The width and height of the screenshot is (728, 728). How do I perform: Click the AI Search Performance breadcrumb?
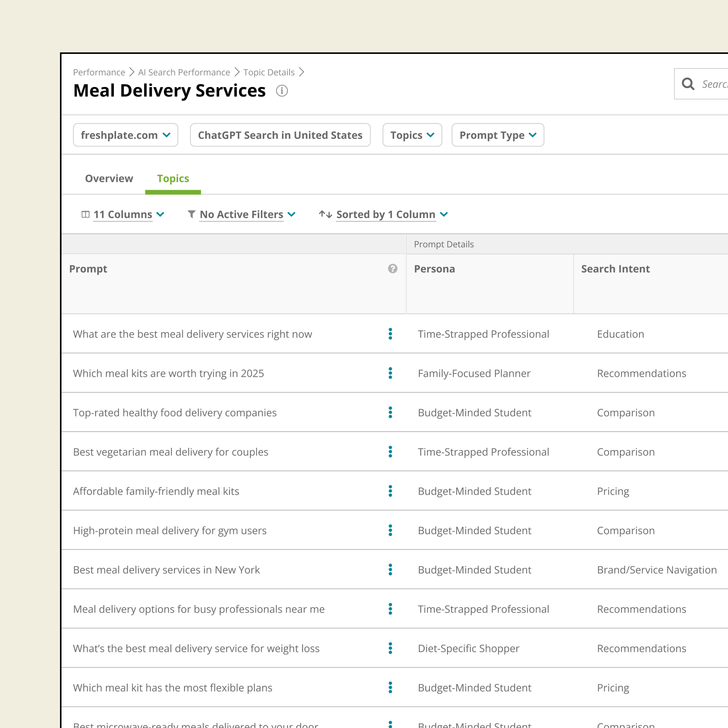click(184, 72)
